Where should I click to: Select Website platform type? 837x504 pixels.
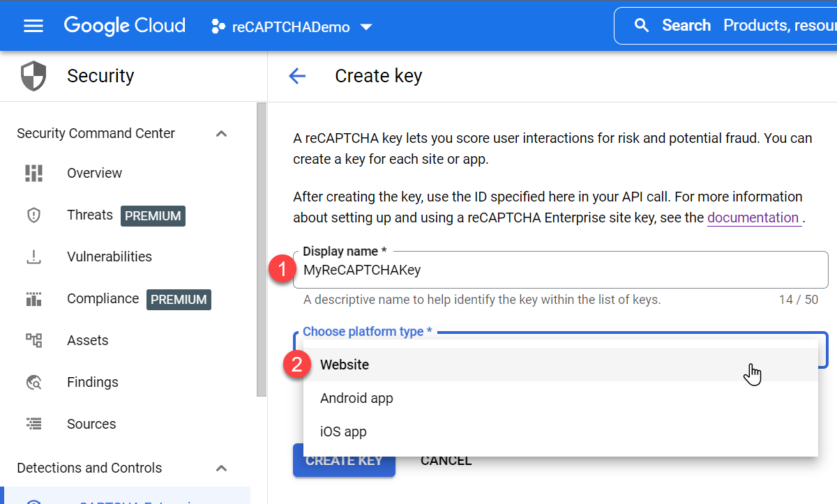pos(560,365)
